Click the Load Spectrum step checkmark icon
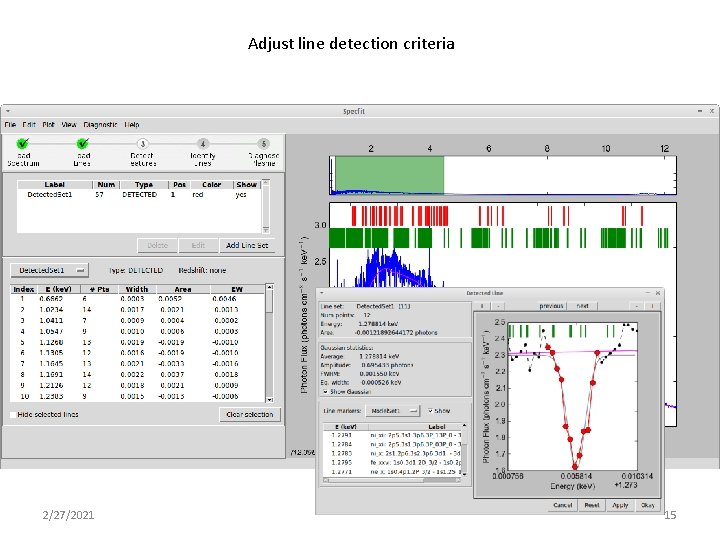The width and height of the screenshot is (720, 540). pyautogui.click(x=22, y=144)
